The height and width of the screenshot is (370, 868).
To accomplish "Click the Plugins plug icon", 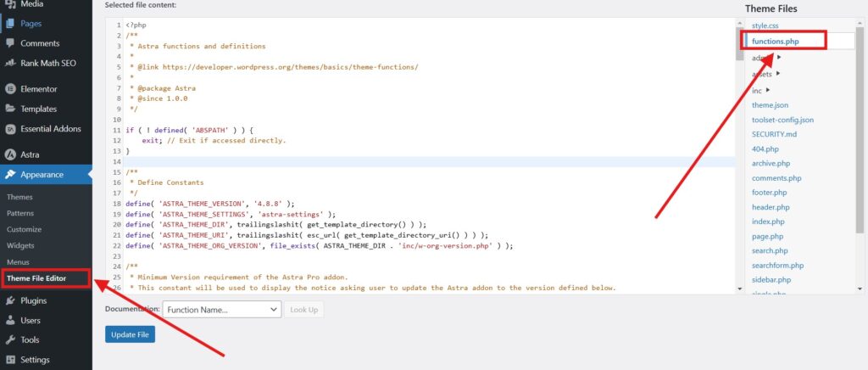I will point(10,300).
